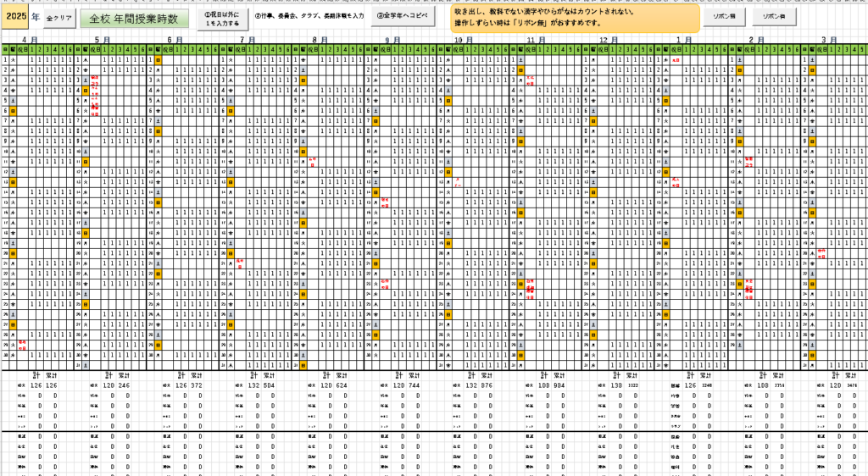
Task: Click the April 累計 column label
Action: (x=52, y=375)
